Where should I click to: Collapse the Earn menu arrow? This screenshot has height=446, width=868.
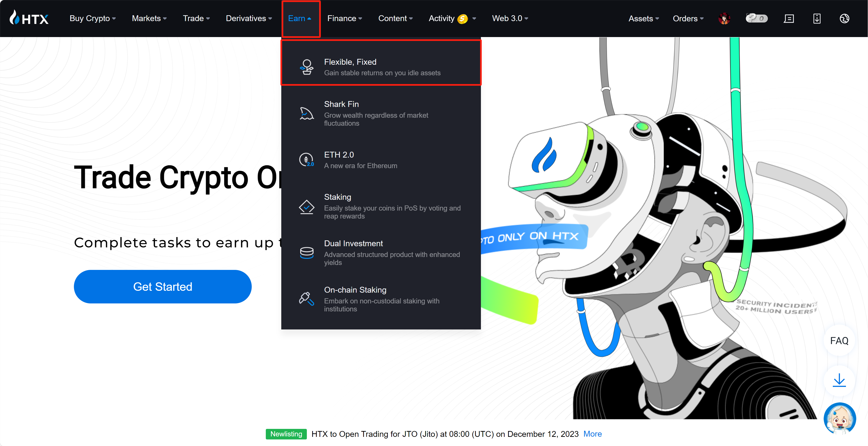click(x=309, y=19)
